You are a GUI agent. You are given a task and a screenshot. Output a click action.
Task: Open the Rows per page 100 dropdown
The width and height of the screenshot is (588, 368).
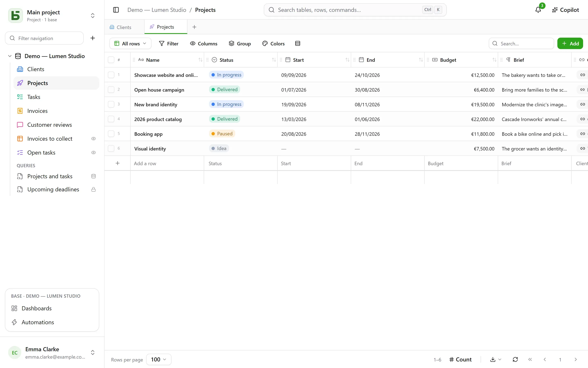coord(159,359)
